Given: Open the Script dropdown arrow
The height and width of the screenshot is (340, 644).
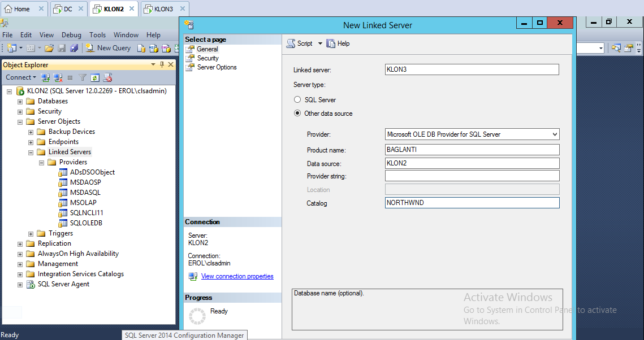Looking at the screenshot, I should pyautogui.click(x=320, y=43).
